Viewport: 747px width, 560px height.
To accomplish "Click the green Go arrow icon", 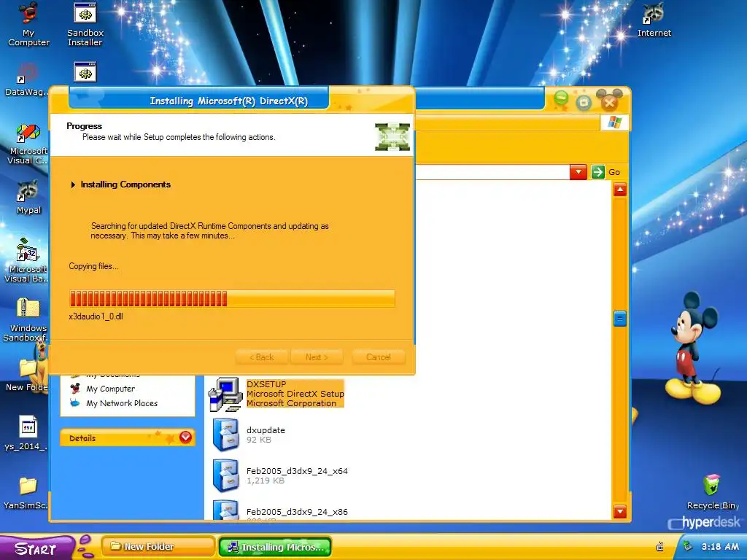I will pyautogui.click(x=598, y=172).
